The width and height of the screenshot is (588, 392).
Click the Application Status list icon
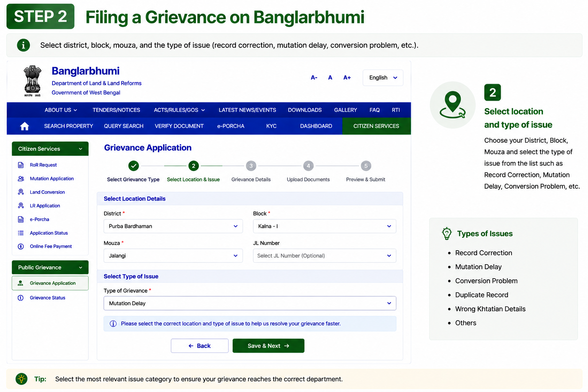21,233
